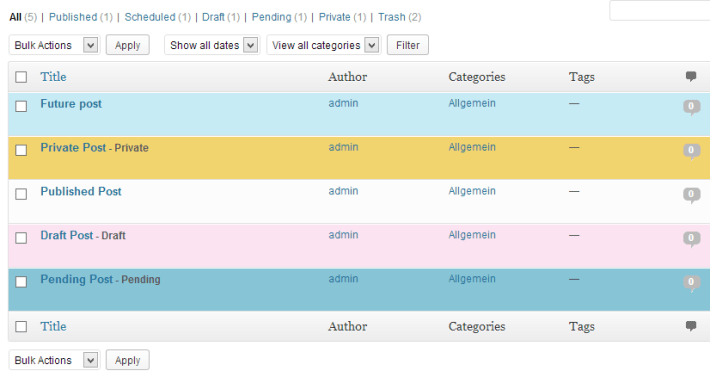Open the Show all dates dropdown
This screenshot has width=710, height=377.
212,45
